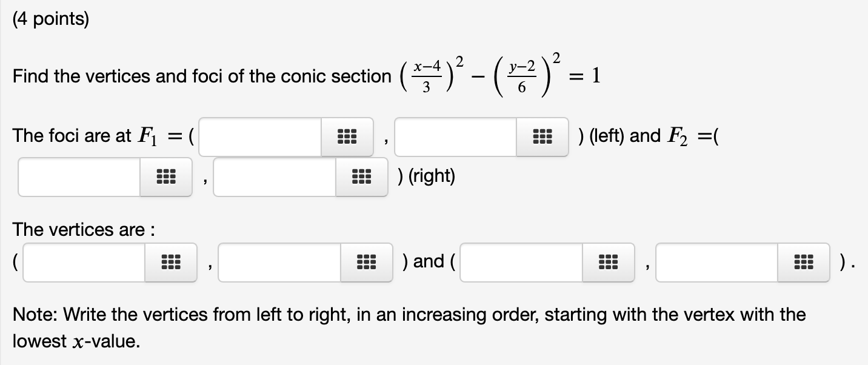Image resolution: width=868 pixels, height=365 pixels.
Task: Focus the F1 y-coordinate input box
Action: pos(456,137)
